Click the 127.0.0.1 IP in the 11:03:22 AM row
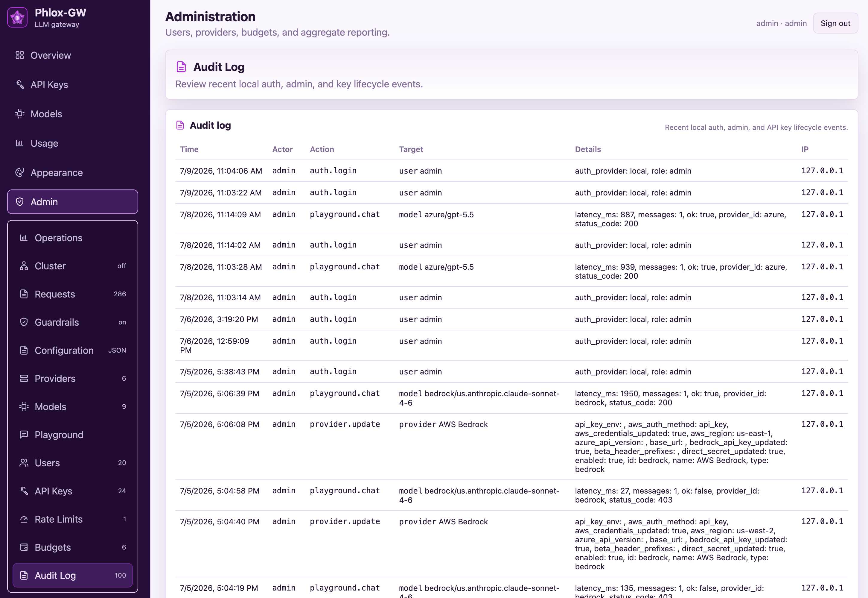Image resolution: width=868 pixels, height=598 pixels. point(822,192)
